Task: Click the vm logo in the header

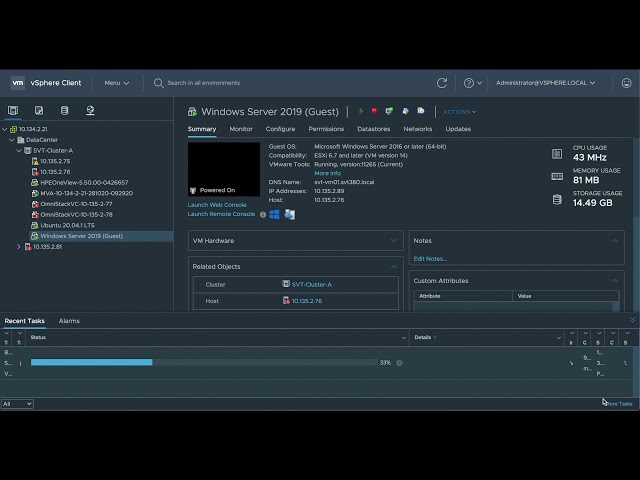Action: (18, 83)
